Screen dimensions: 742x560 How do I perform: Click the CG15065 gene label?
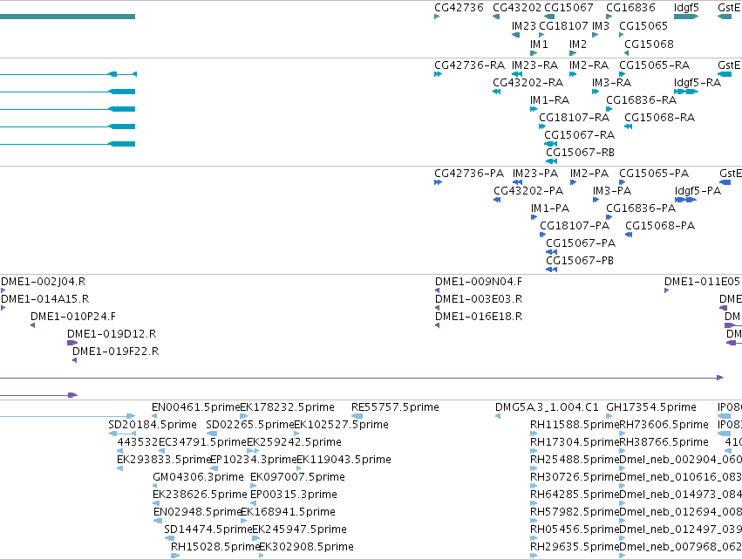point(643,25)
